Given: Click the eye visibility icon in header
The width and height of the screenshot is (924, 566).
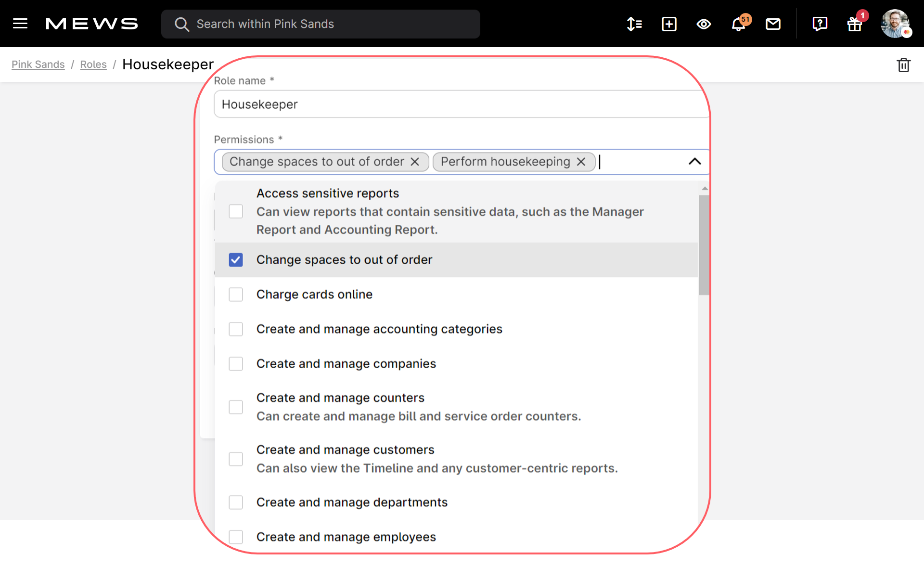Looking at the screenshot, I should coord(704,24).
